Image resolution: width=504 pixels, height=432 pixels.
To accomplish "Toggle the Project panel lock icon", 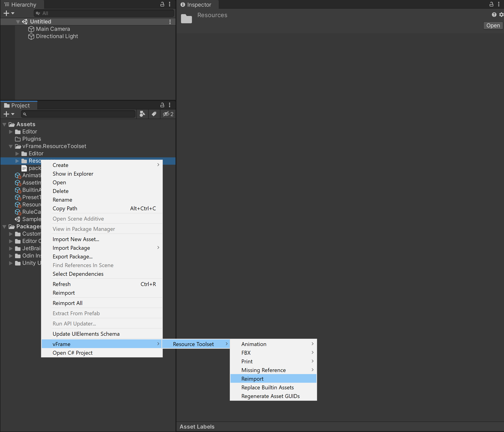I will [162, 105].
